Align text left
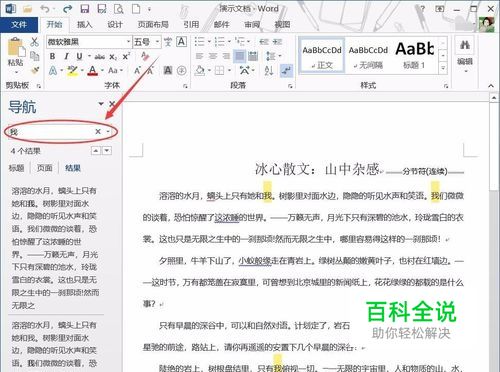This screenshot has height=372, width=500. click(x=199, y=56)
